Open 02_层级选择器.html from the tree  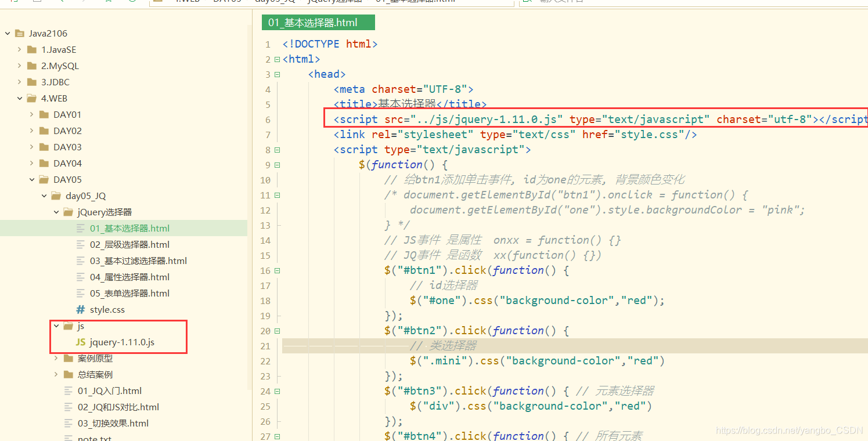(x=129, y=245)
